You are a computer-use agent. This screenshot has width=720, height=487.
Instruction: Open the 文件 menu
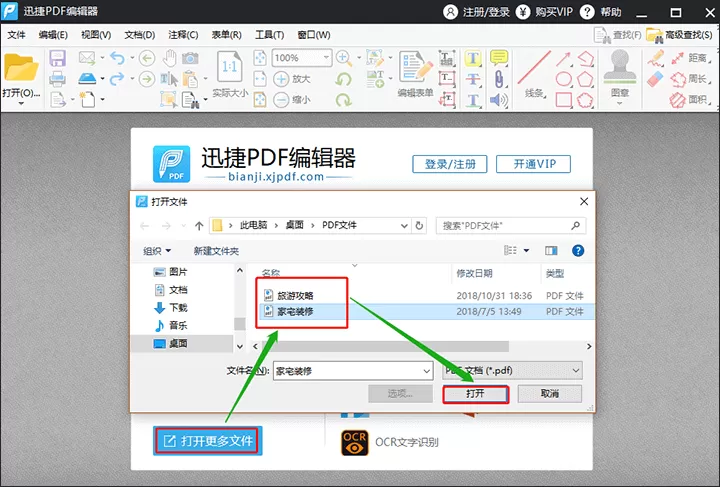pyautogui.click(x=17, y=35)
